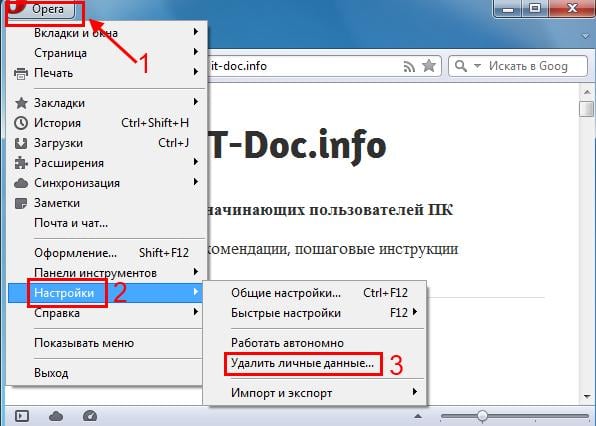Click the cloud icon beside Синхронизация

[x=21, y=184]
